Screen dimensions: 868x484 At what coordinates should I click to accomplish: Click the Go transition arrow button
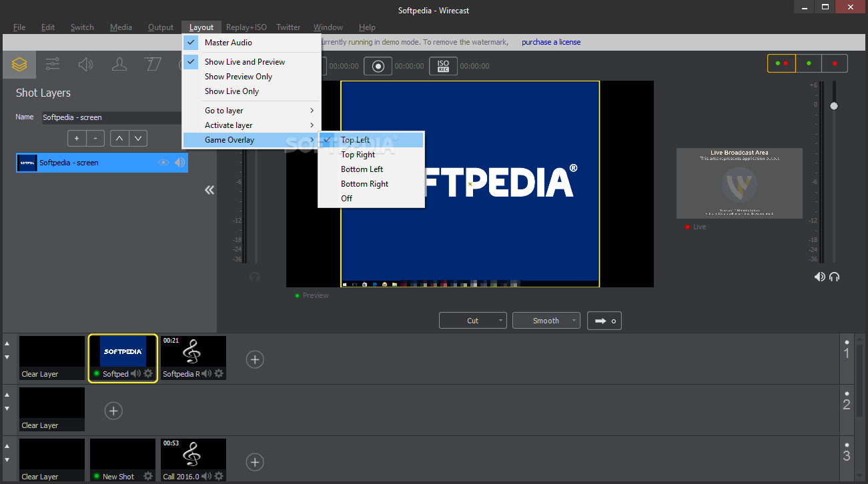tap(605, 321)
